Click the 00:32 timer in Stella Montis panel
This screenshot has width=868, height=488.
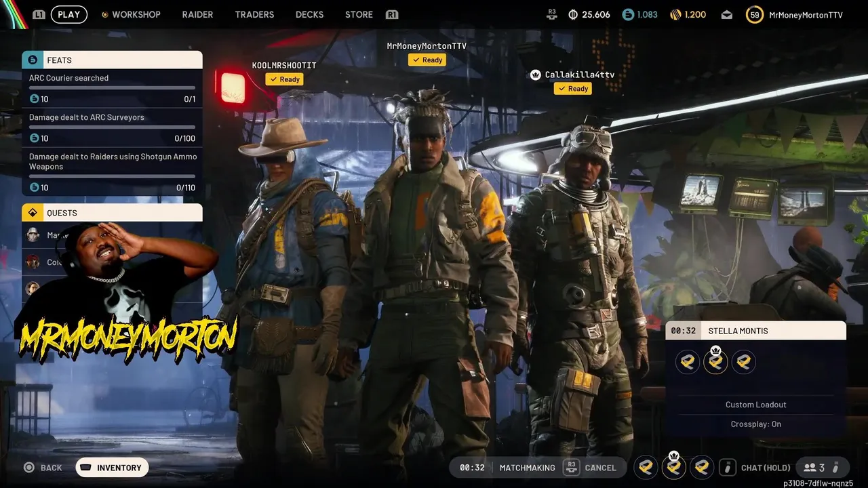pos(683,331)
